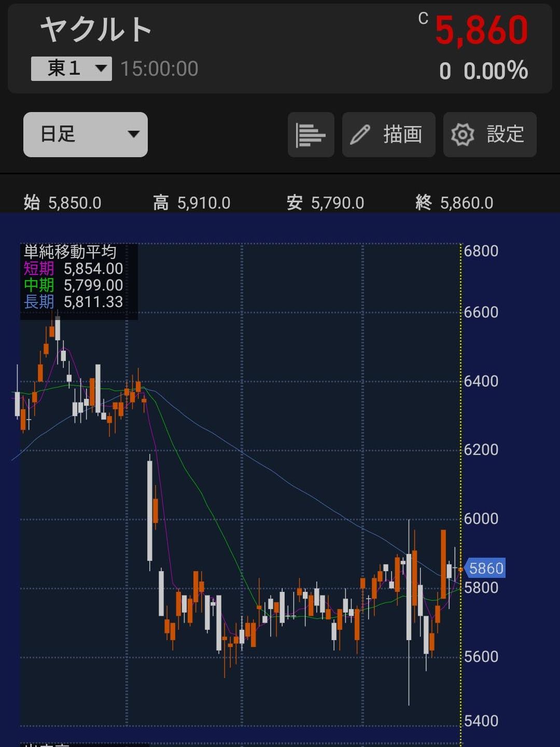560x747 pixels.
Task: Open the price-by-volume bars icon button
Action: click(x=311, y=134)
